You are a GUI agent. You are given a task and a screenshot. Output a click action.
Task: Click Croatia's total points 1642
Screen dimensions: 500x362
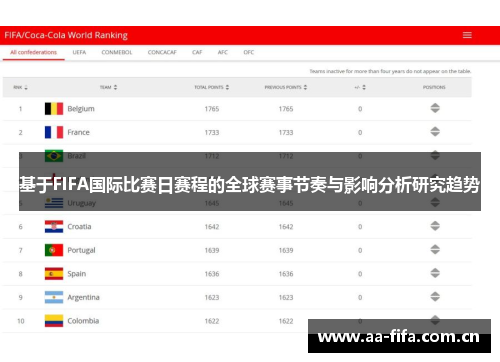(212, 227)
